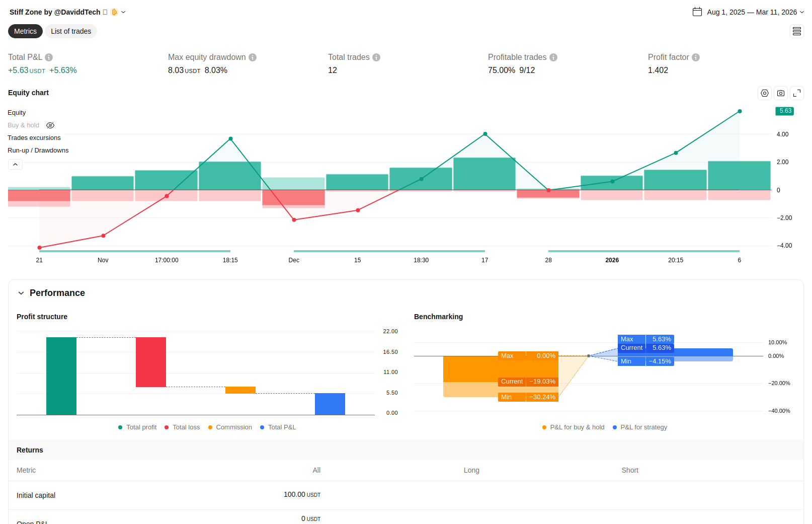Toggle Total profit in Profit structure legend
812x524 pixels.
(x=137, y=427)
